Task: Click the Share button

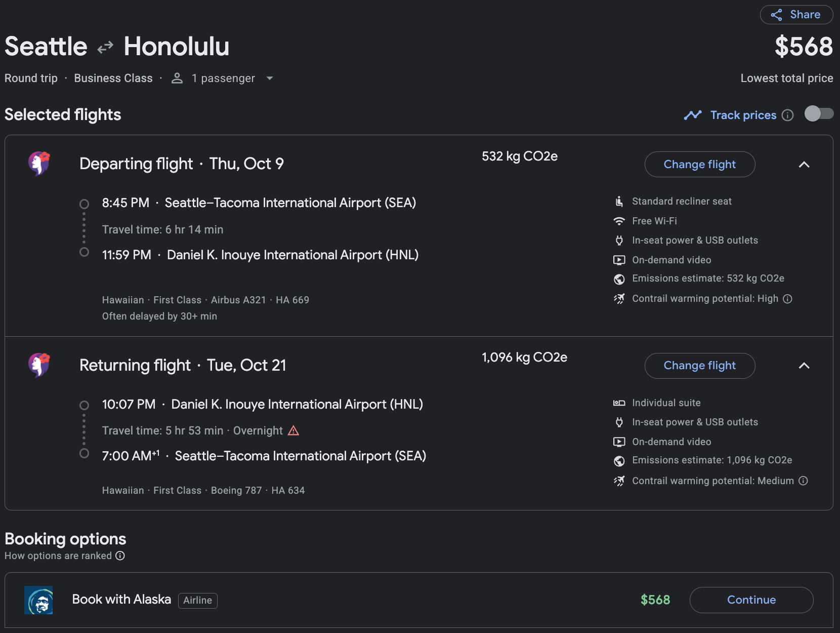Action: click(x=796, y=15)
